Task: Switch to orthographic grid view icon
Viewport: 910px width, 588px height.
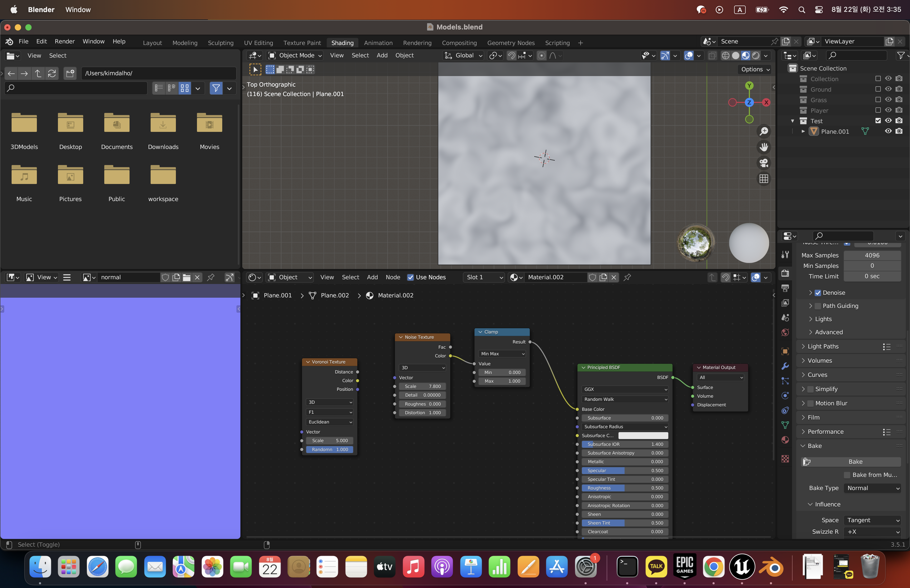Action: click(764, 179)
